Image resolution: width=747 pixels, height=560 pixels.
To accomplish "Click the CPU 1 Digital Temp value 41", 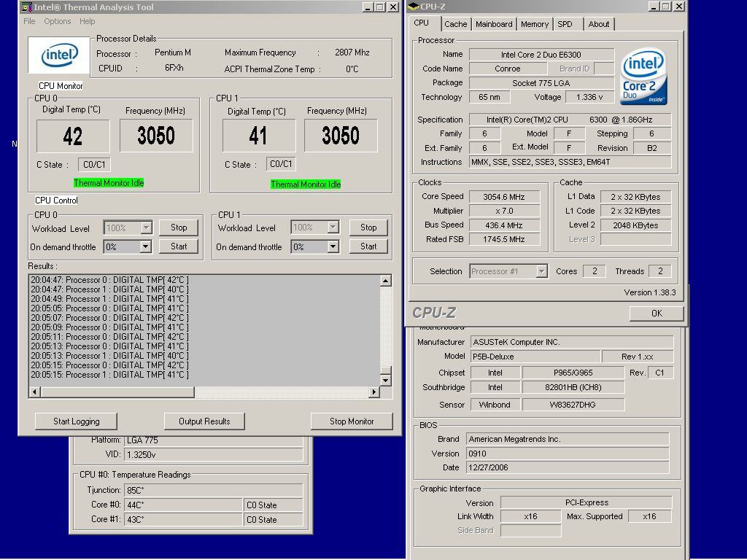I will pos(258,136).
